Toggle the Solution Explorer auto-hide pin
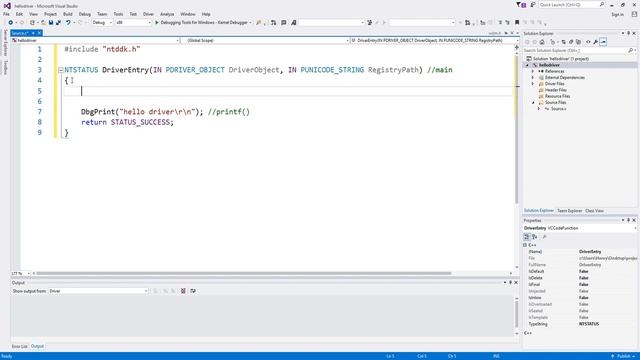The height and width of the screenshot is (360, 640). click(x=629, y=33)
